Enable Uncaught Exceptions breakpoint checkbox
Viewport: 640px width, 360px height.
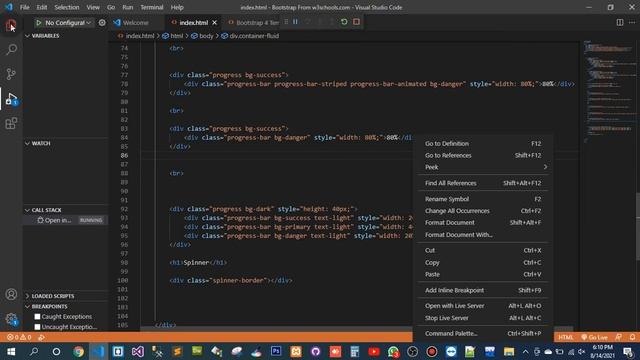[x=38, y=327]
